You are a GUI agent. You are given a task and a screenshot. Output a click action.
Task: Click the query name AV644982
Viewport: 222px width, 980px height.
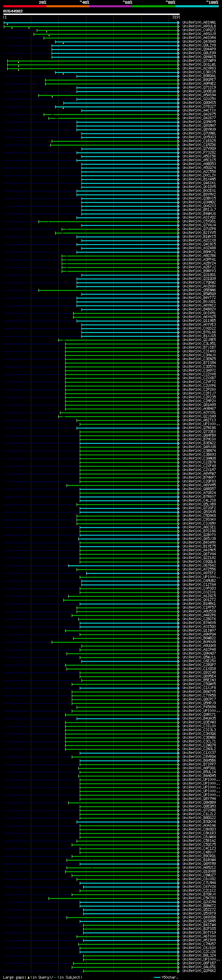13,11
